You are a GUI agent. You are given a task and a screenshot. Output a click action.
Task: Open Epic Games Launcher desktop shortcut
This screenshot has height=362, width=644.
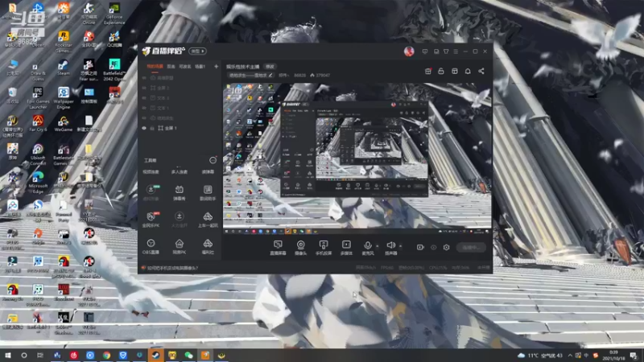[38, 97]
